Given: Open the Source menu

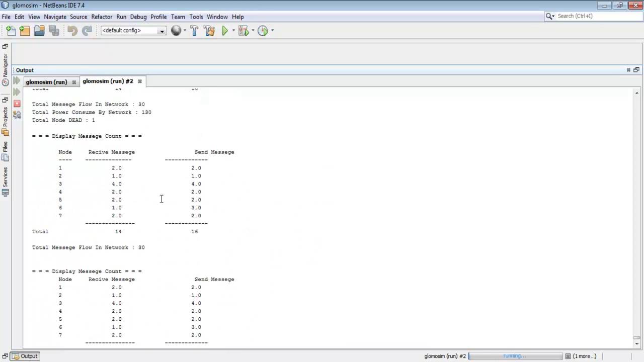Looking at the screenshot, I should point(78,17).
